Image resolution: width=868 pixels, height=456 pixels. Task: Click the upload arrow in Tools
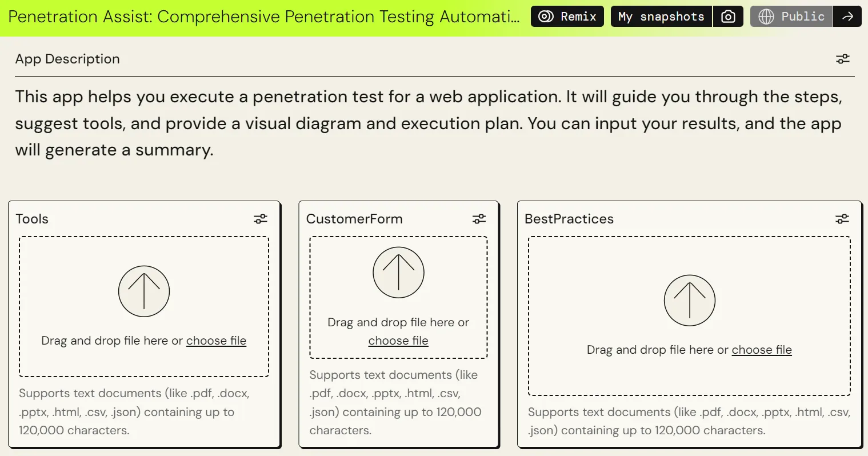coord(144,291)
